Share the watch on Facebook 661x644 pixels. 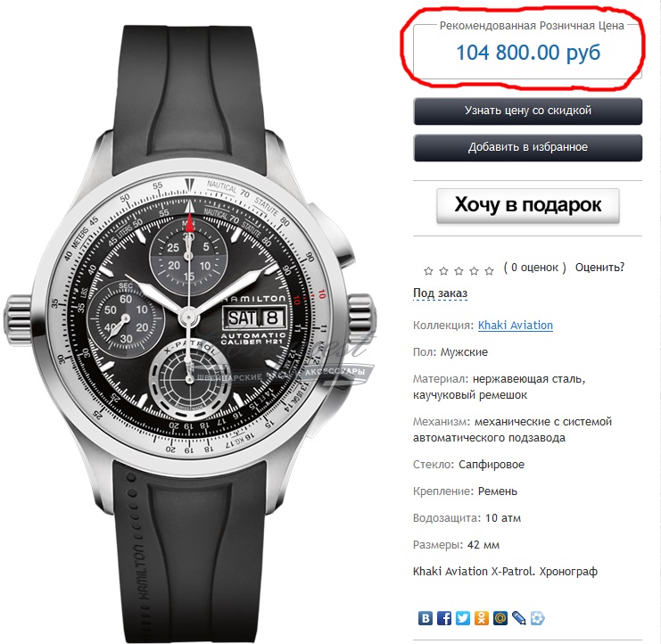click(x=444, y=618)
